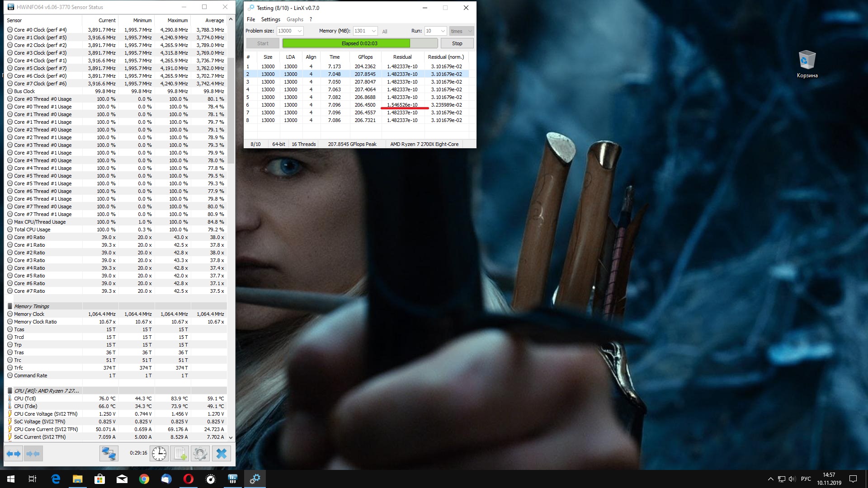Screen dimensions: 868x488
Task: Expand Problem size dropdown
Action: (299, 31)
